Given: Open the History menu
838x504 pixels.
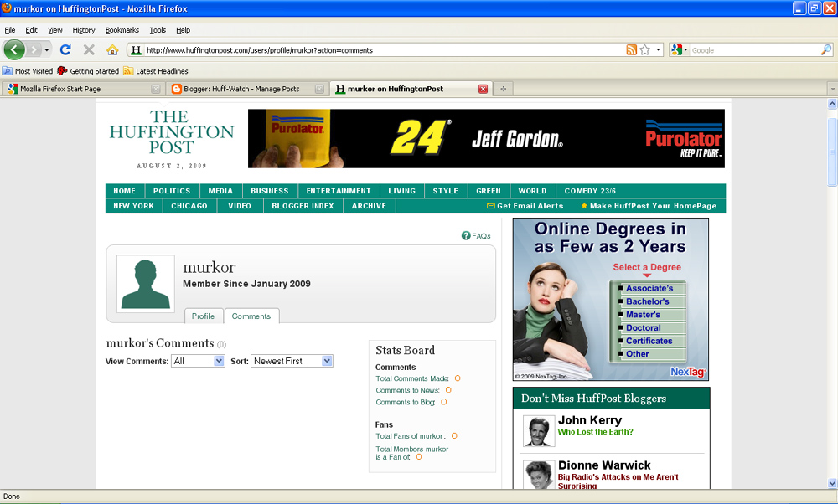Looking at the screenshot, I should [x=83, y=30].
